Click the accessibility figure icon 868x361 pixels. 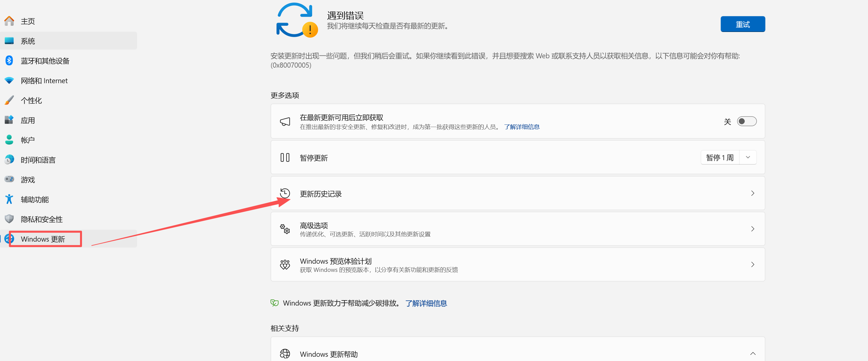coord(9,199)
